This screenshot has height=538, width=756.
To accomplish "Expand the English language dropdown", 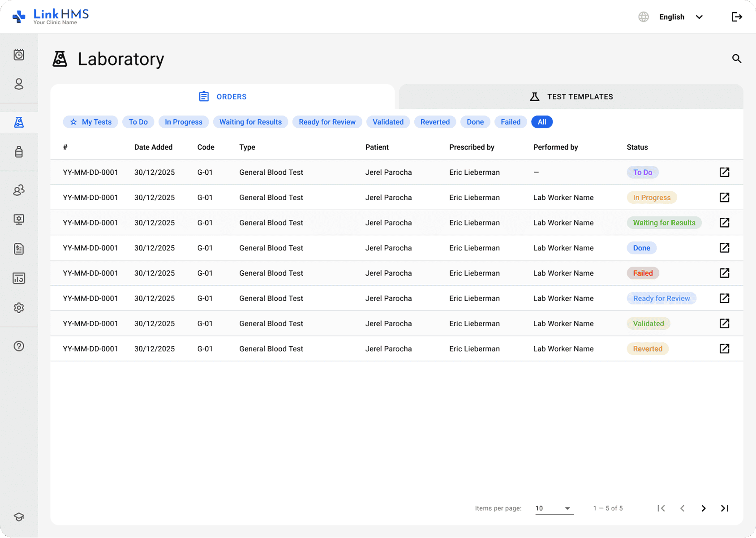I will coord(680,17).
